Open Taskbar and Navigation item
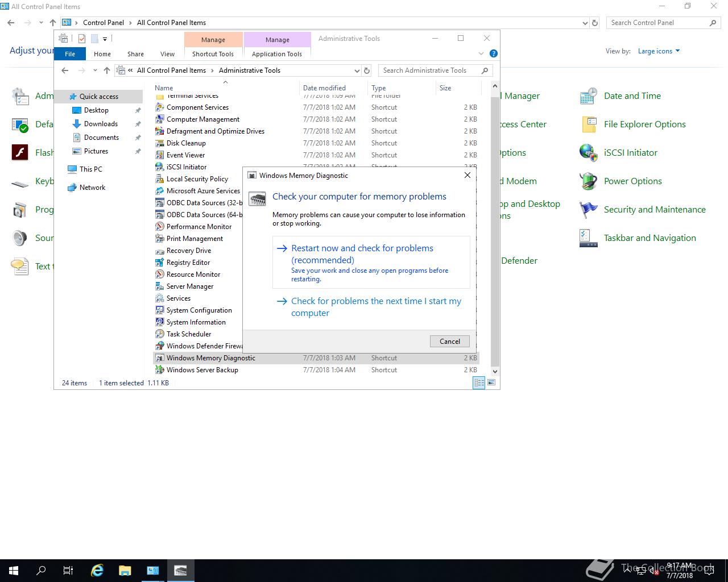728x582 pixels. pyautogui.click(x=638, y=238)
